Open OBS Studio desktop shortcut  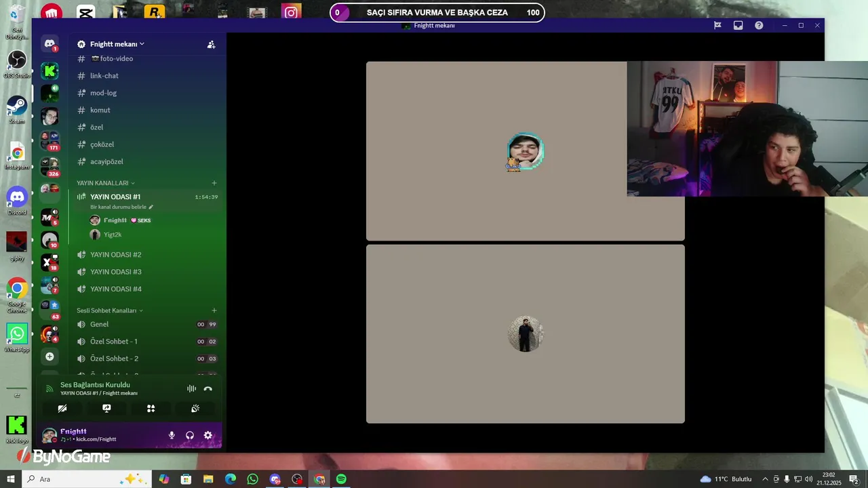(17, 64)
